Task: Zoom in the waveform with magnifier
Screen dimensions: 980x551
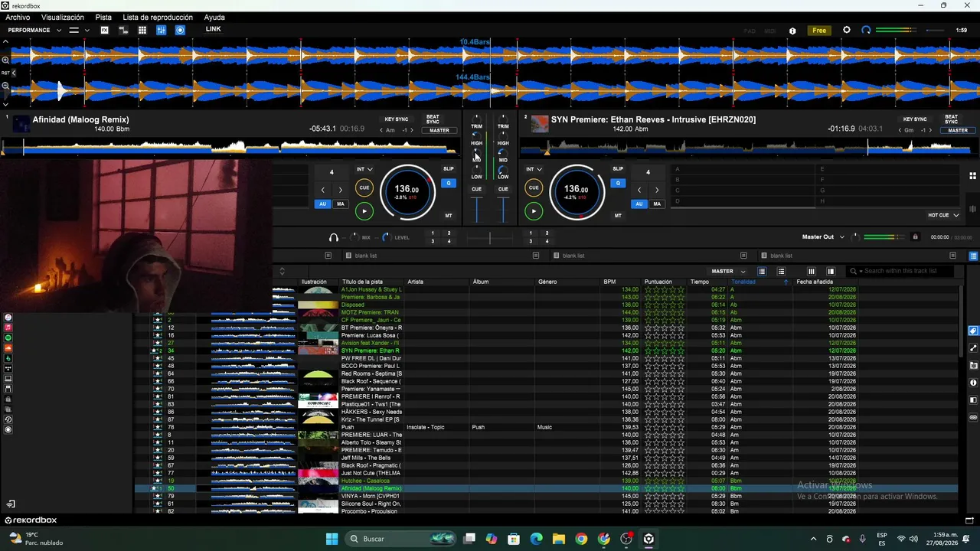Action: 5,60
